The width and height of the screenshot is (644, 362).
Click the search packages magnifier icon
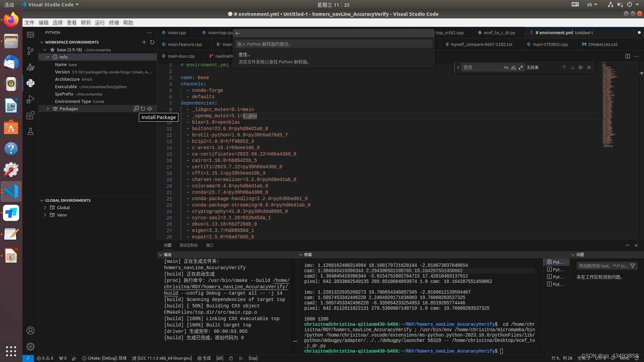click(136, 109)
